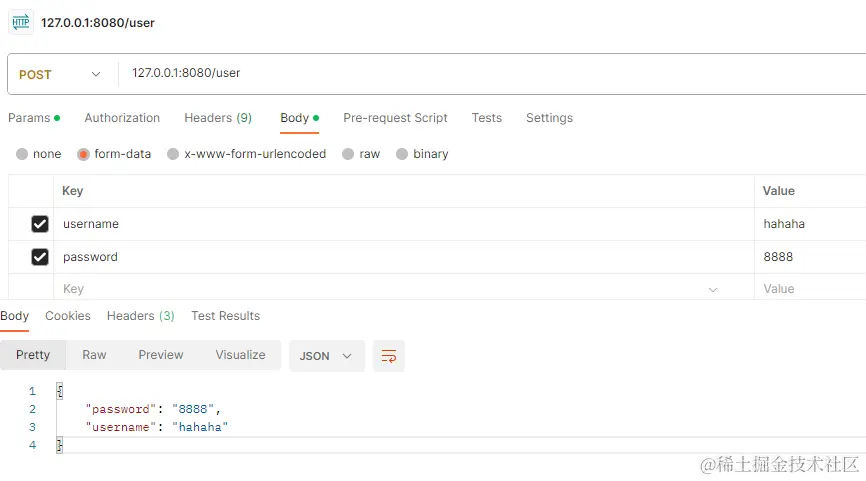Expand the key type chevron in empty row
The width and height of the screenshot is (866, 481).
coord(713,289)
